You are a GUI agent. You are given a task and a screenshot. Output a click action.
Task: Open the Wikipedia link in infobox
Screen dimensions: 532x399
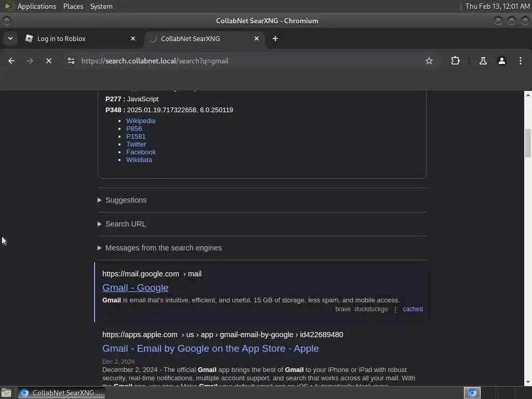(x=141, y=121)
